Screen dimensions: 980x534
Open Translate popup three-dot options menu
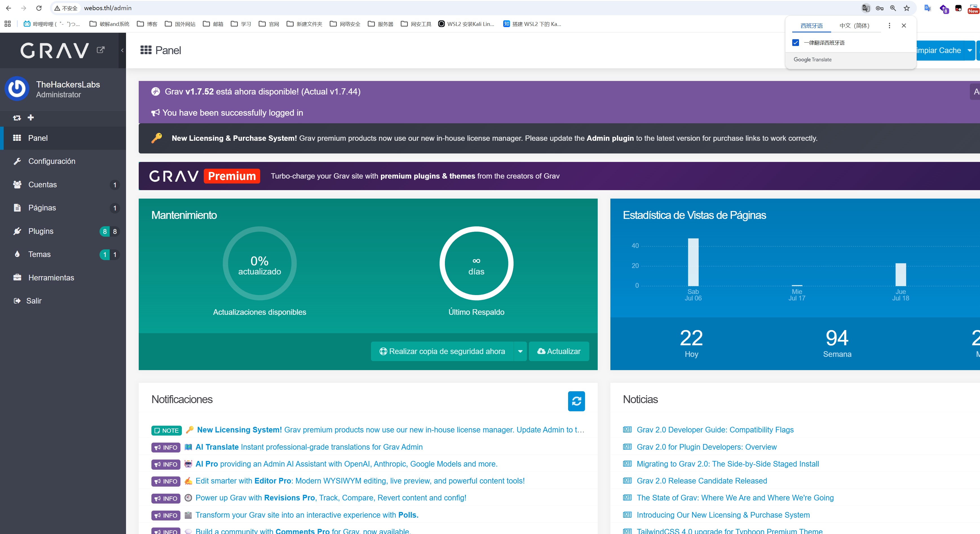pyautogui.click(x=889, y=25)
